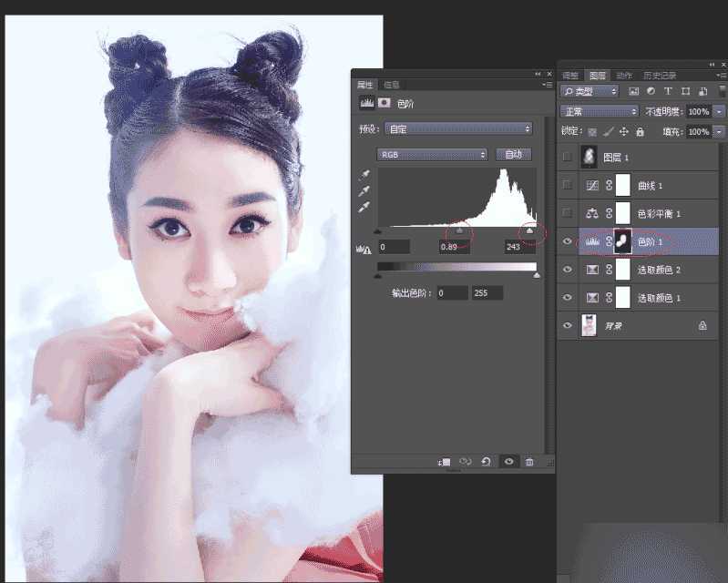Open the Properties panel flyout menu
This screenshot has height=583, width=728.
click(548, 85)
